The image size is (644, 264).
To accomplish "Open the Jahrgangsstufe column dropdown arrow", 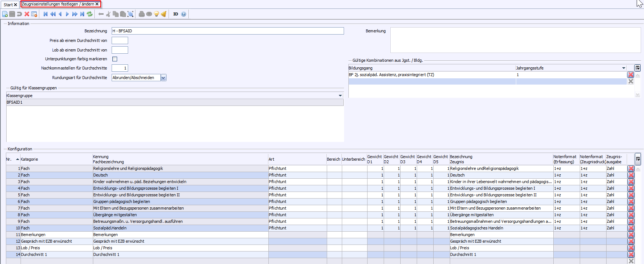I will tap(623, 68).
